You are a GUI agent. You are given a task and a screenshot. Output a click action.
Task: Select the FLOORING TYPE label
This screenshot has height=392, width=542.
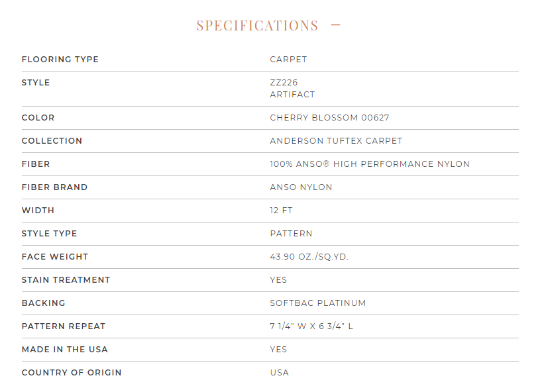tap(60, 60)
